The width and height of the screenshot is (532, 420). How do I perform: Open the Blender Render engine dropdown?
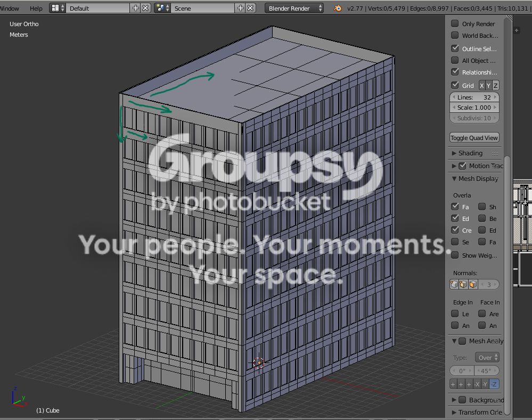(294, 8)
